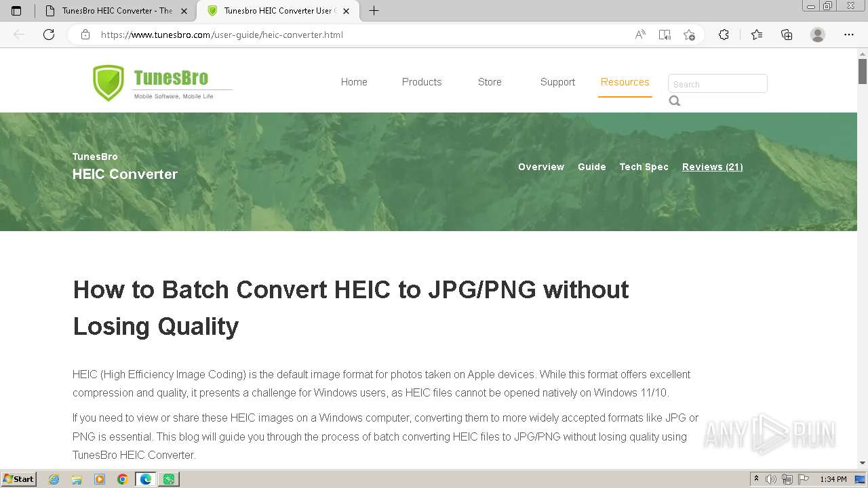Open the green TunesBro app taskbar icon
Image resolution: width=868 pixels, height=488 pixels.
tap(169, 479)
